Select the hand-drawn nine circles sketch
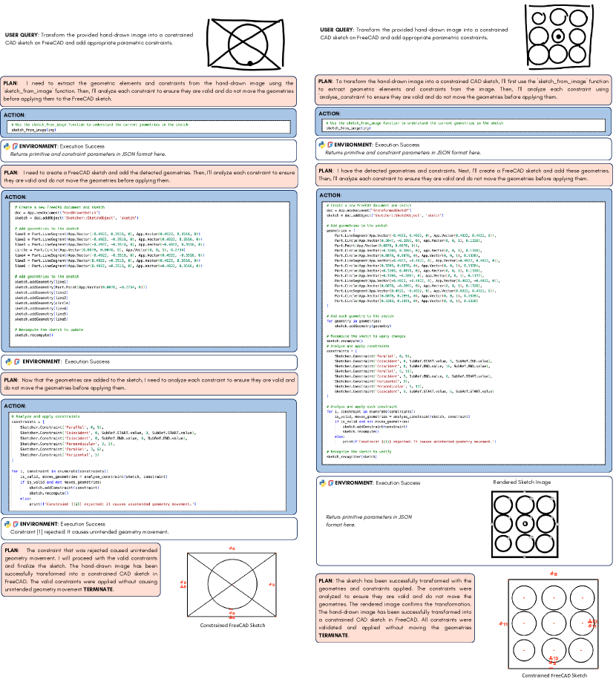The image size is (616, 682). [559, 36]
